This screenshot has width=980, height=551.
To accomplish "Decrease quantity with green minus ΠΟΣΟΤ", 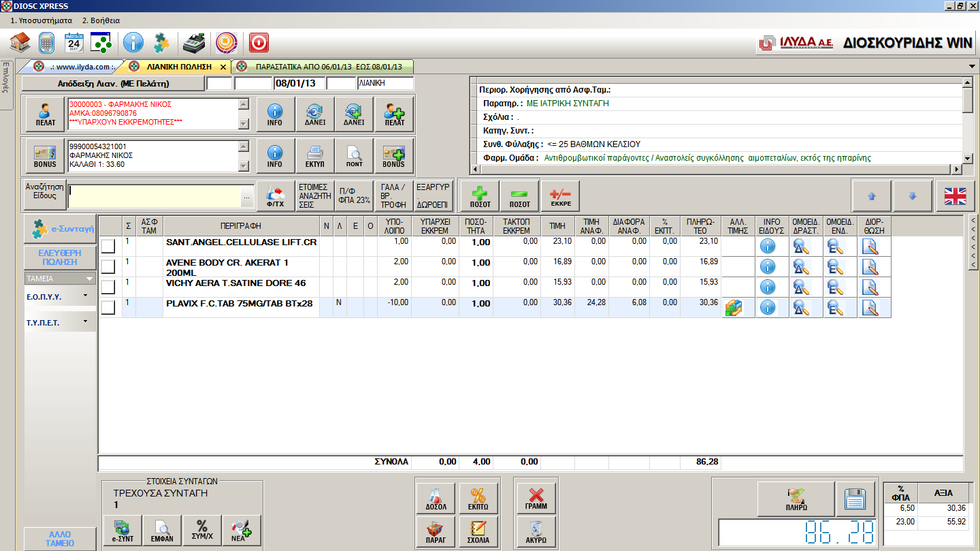I will 519,196.
